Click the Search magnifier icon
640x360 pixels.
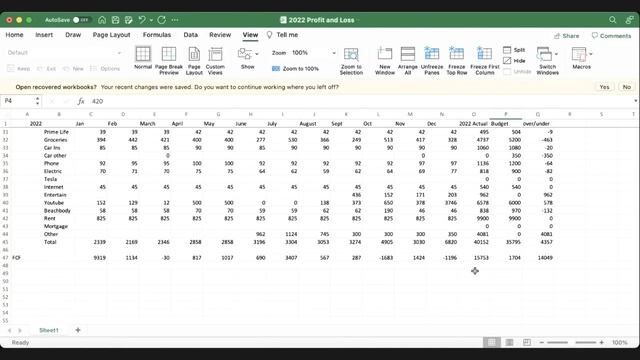click(612, 20)
